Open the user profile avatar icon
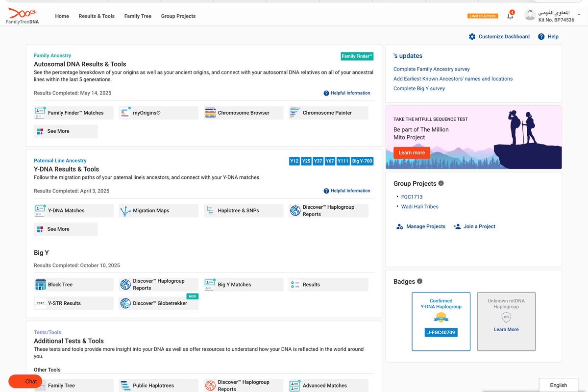The width and height of the screenshot is (588, 392). 530,15
